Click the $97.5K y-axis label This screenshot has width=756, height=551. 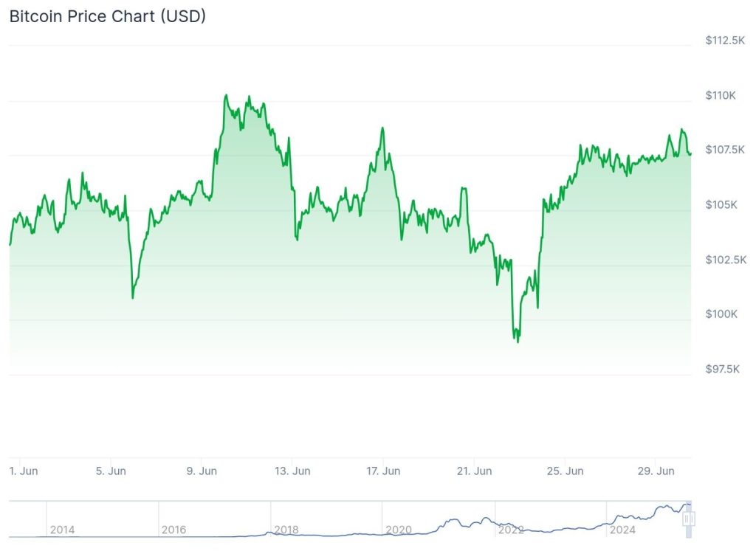723,369
